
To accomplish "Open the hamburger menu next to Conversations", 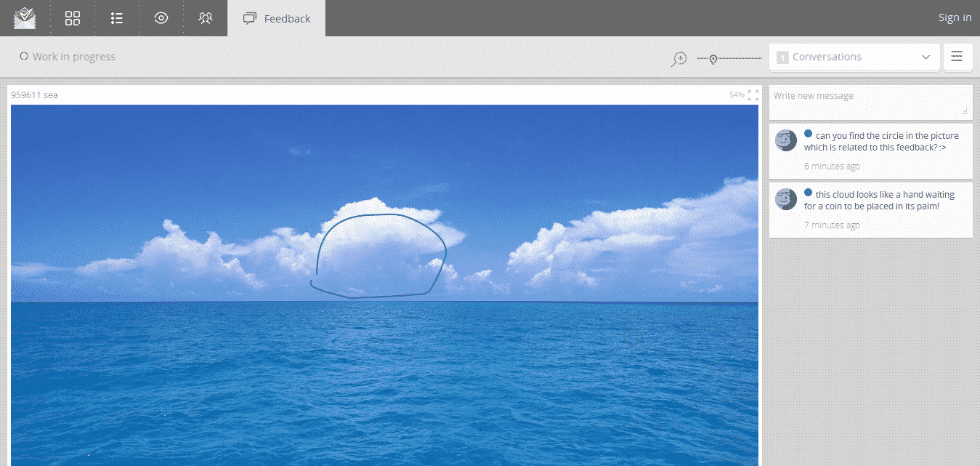I will pyautogui.click(x=957, y=57).
